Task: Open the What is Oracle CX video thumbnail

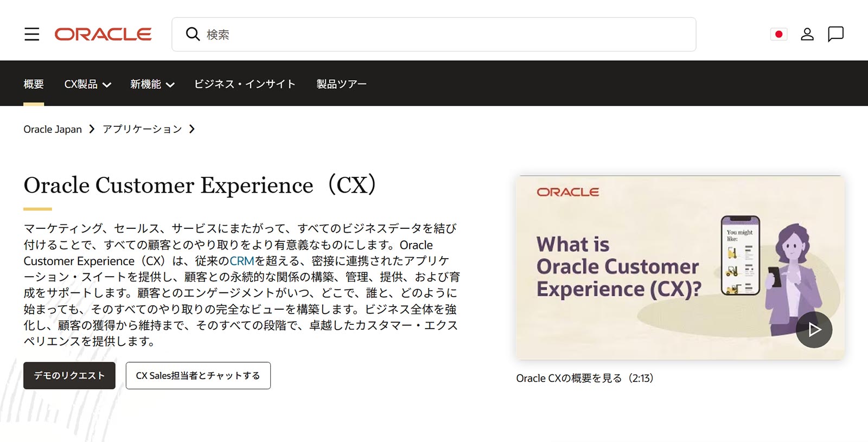Action: (680, 267)
